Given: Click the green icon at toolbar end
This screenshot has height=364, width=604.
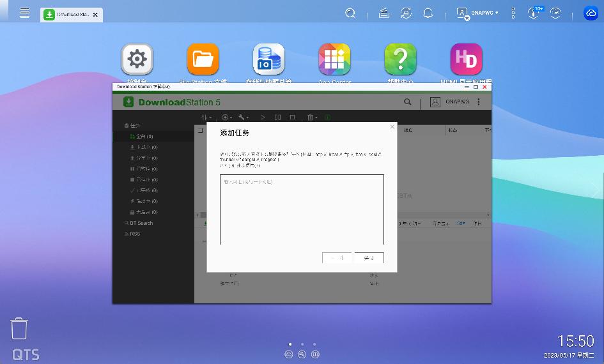Looking at the screenshot, I should (328, 118).
